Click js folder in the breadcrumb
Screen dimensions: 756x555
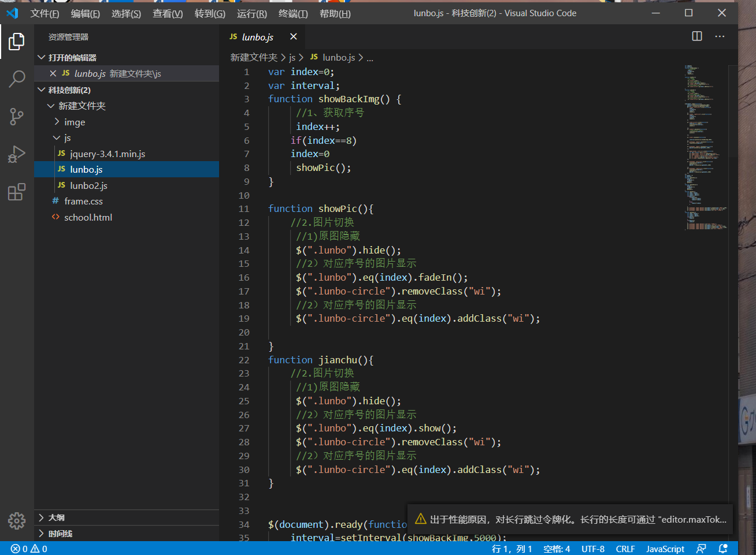(292, 57)
